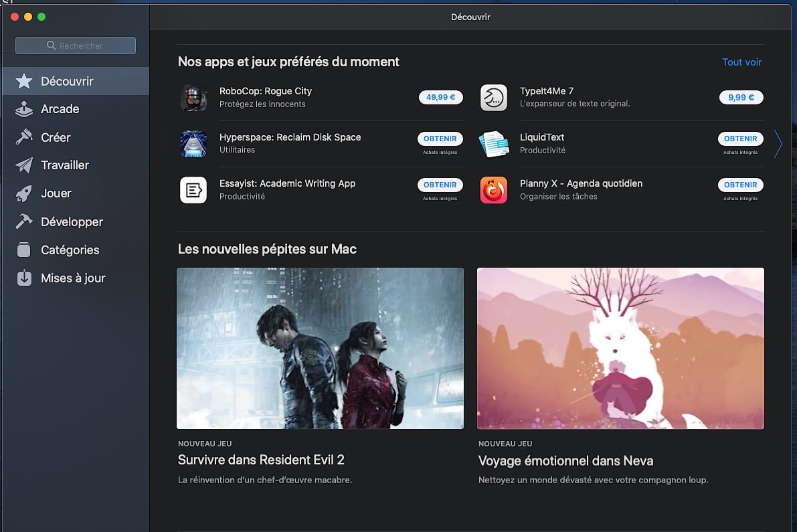Image resolution: width=797 pixels, height=532 pixels.
Task: Open Survivre dans Resident Evil 2 title
Action: pyautogui.click(x=261, y=460)
